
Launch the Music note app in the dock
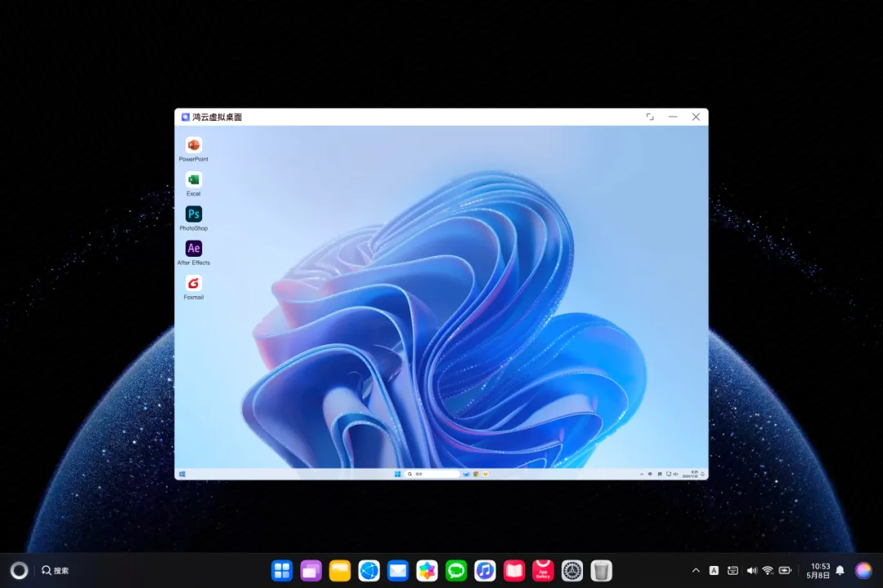pos(485,571)
